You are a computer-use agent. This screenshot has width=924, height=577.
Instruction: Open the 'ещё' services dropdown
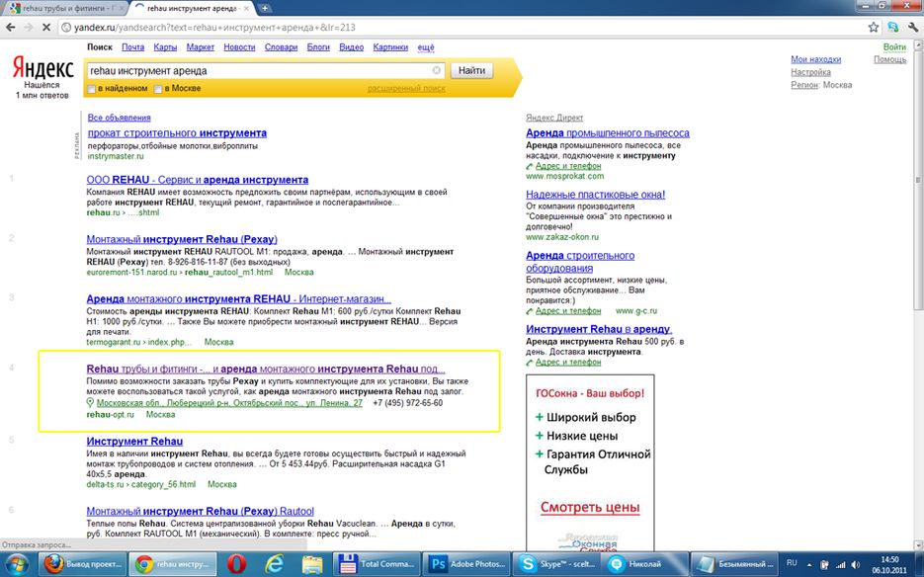(x=426, y=47)
